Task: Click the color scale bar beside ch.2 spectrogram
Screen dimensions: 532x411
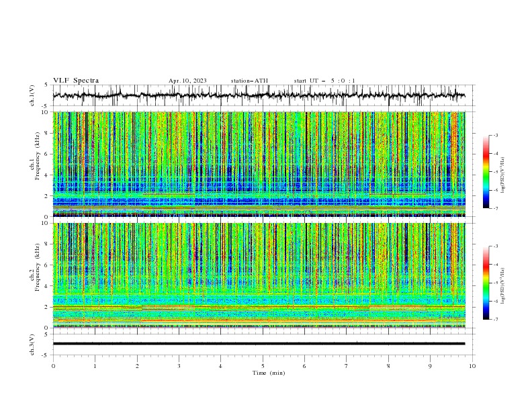Action: [486, 283]
